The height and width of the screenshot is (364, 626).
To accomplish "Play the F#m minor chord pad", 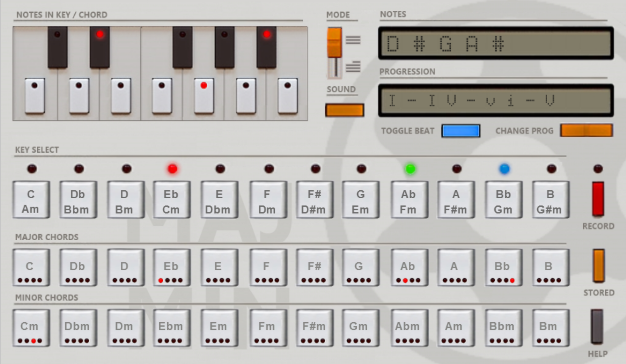I will pyautogui.click(x=315, y=328).
